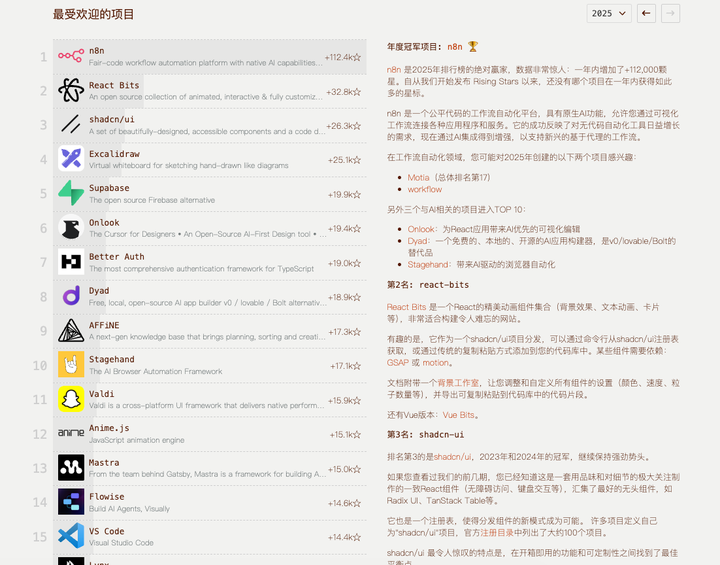This screenshot has width=720, height=565.
Task: Open the Stagehand project title in list
Action: coord(112,359)
